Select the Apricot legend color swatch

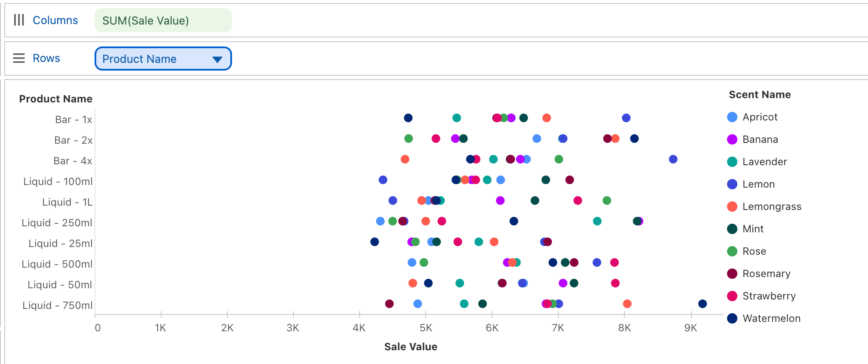[x=732, y=117]
